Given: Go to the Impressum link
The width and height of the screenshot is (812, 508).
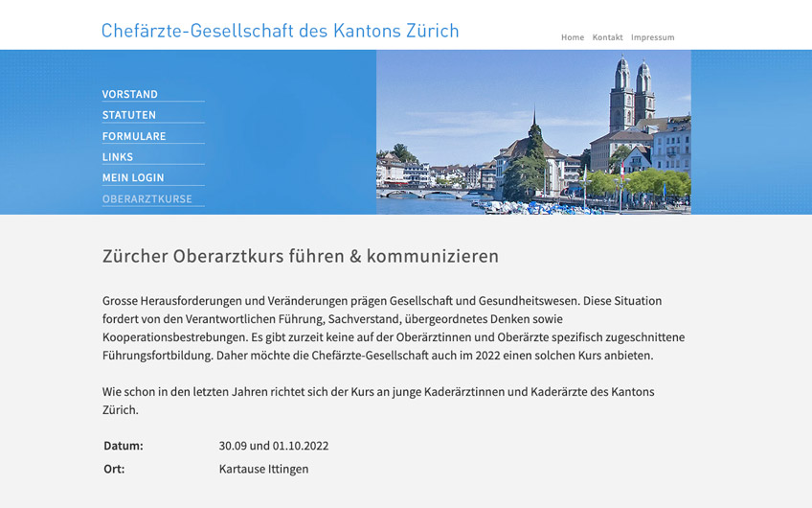Looking at the screenshot, I should coord(652,37).
